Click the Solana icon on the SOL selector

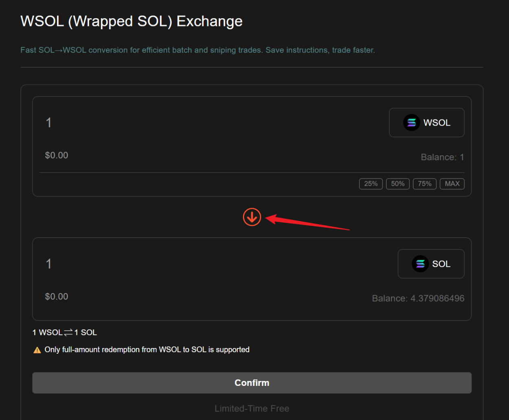(x=420, y=263)
